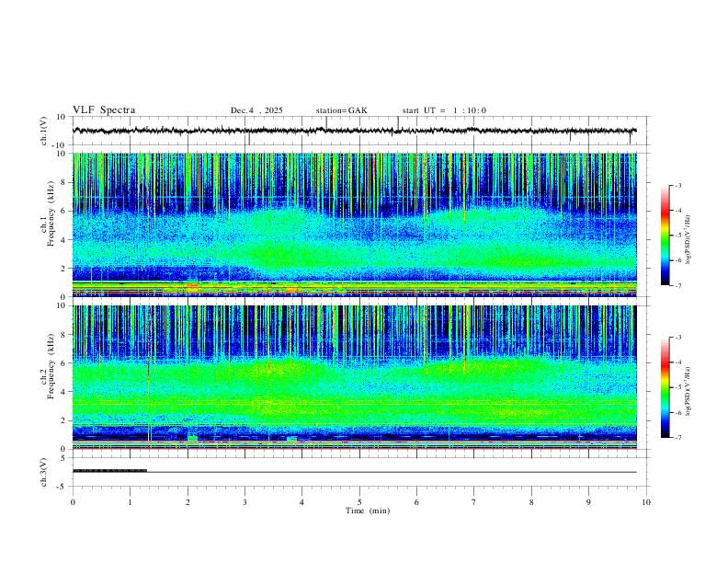The width and height of the screenshot is (728, 563).
Task: Click the "ch.3(V)" axis label
Action: [x=44, y=473]
